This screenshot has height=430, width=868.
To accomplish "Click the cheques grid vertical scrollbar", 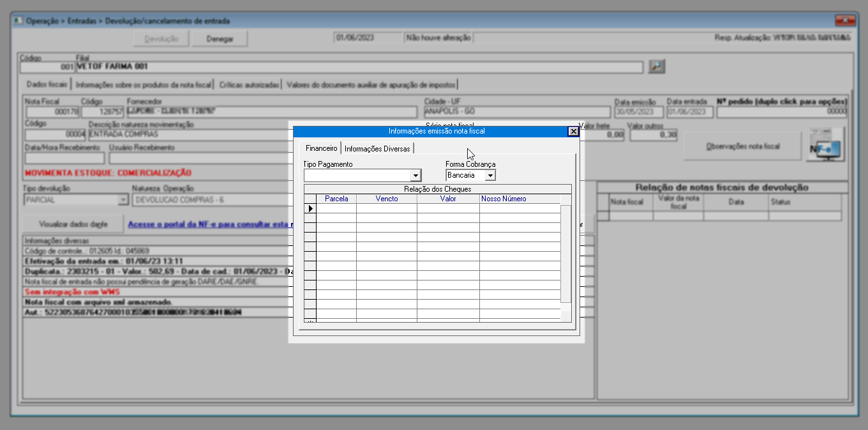I will point(565,256).
